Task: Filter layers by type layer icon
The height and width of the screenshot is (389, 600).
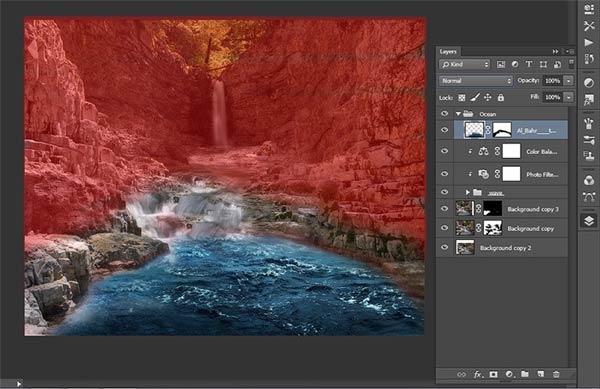Action: [x=529, y=64]
